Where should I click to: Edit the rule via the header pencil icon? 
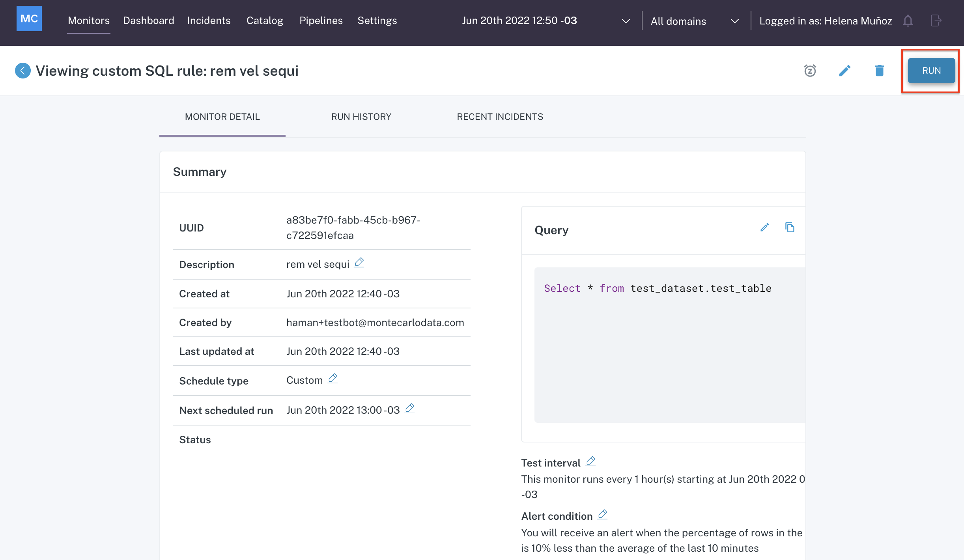[x=844, y=71]
